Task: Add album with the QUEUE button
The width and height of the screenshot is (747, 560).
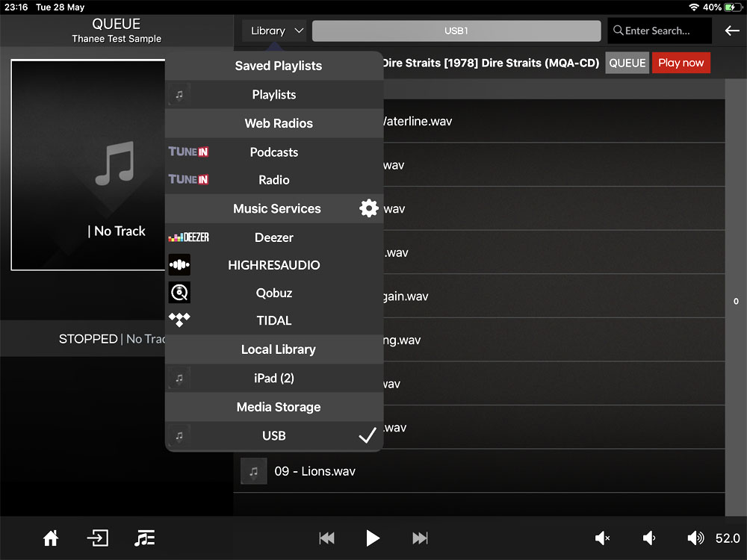Action: coord(627,63)
